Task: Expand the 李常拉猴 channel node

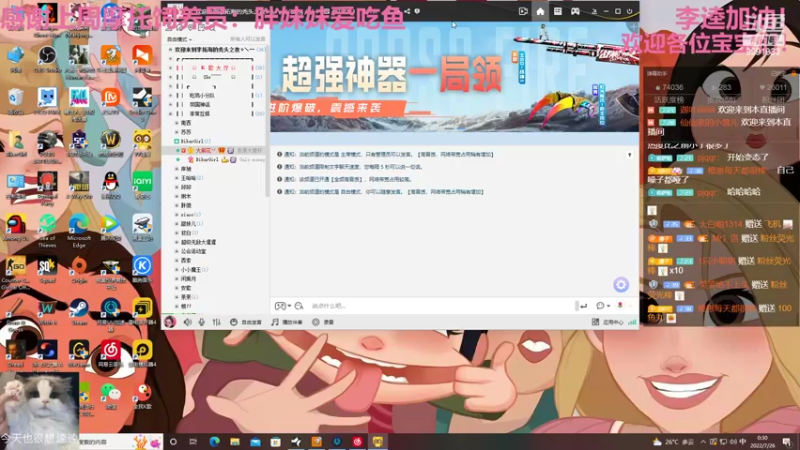Action: (171, 114)
